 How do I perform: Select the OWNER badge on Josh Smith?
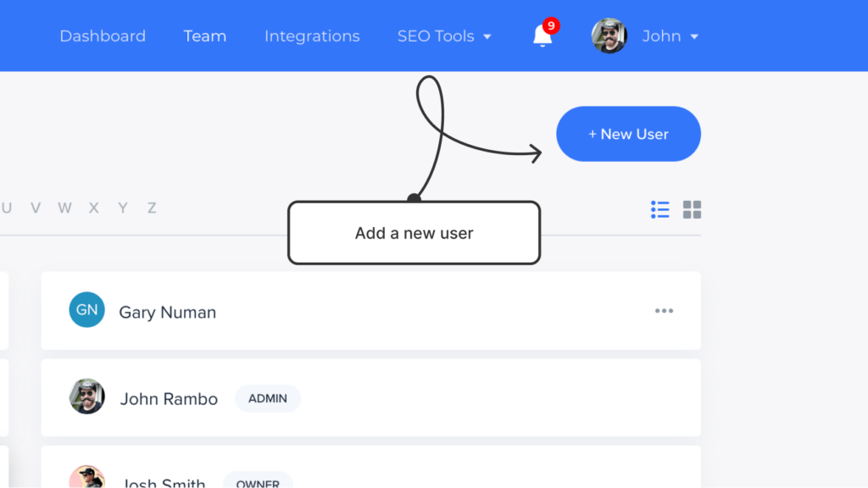click(x=257, y=483)
